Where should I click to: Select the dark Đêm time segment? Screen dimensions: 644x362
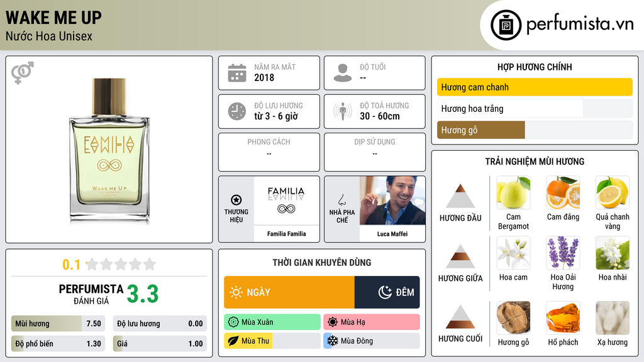point(387,292)
